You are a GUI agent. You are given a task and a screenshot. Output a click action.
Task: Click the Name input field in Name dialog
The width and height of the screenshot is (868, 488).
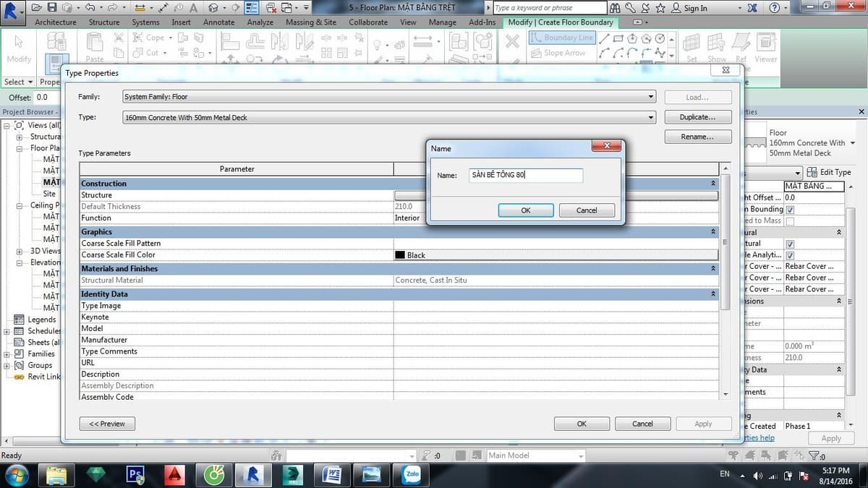tap(525, 175)
